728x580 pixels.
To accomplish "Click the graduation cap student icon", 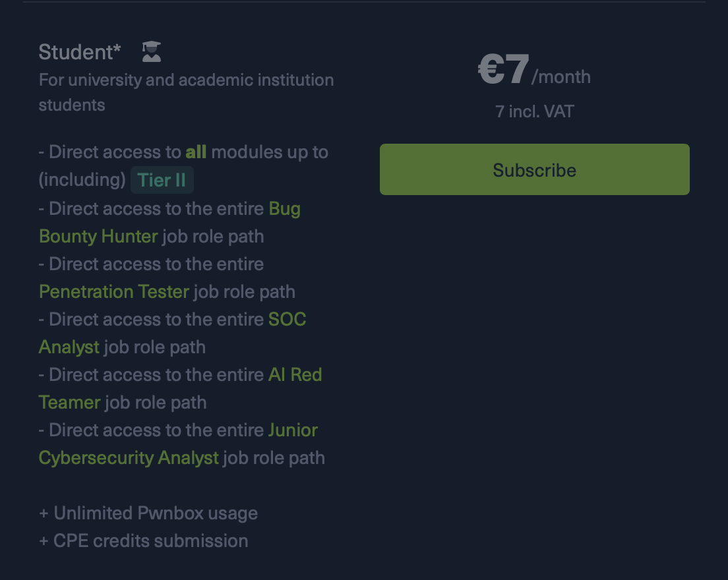I will (x=152, y=51).
